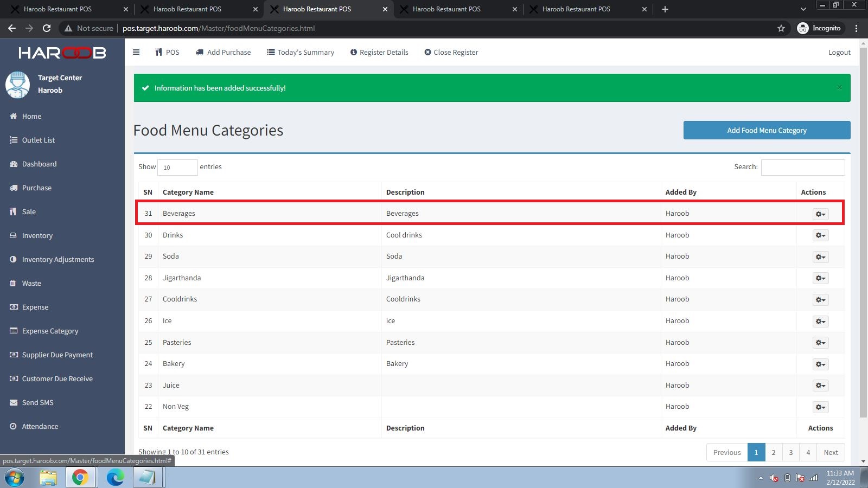The height and width of the screenshot is (488, 868).
Task: Focus the table Search field
Action: click(802, 167)
